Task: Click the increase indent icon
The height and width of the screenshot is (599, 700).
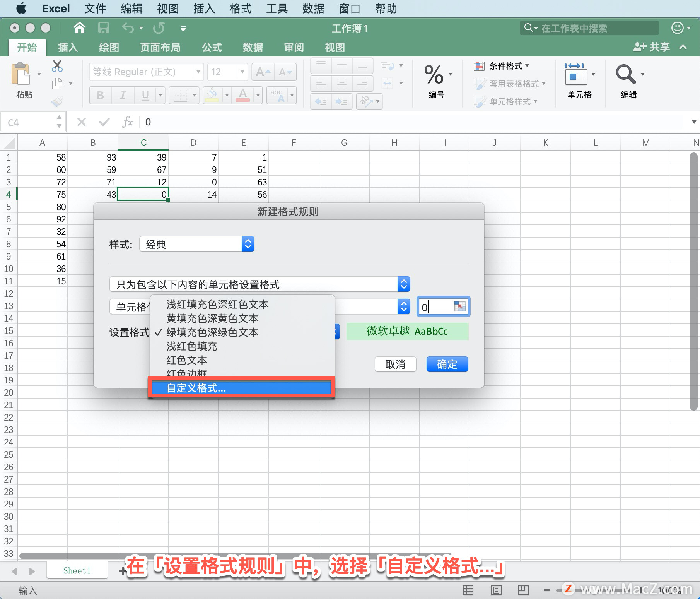Action: [x=341, y=101]
